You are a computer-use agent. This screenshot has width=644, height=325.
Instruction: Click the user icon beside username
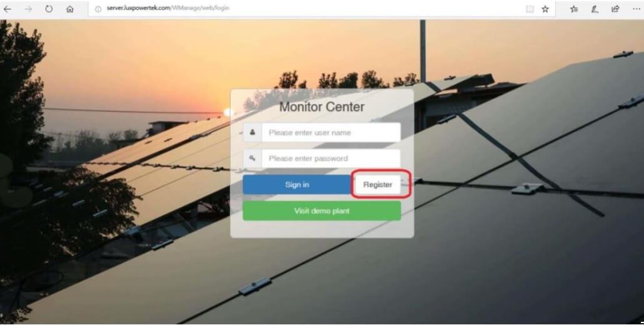[253, 132]
